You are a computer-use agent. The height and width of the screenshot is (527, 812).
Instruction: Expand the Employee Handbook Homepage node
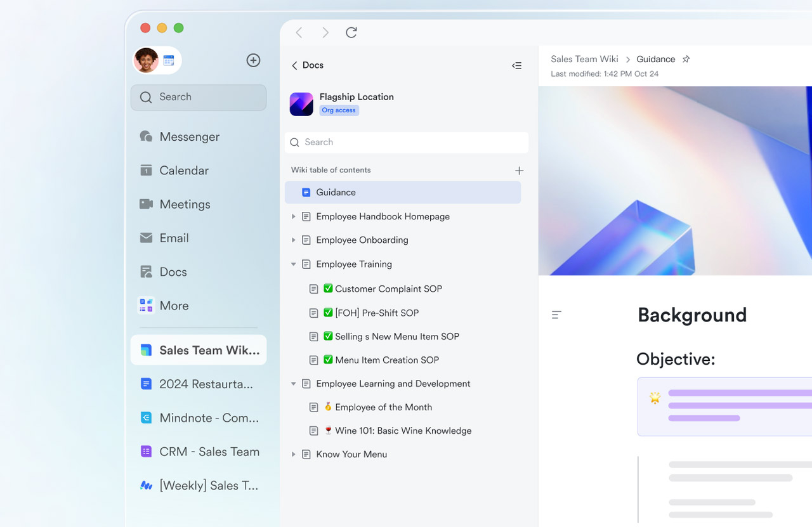coord(293,217)
